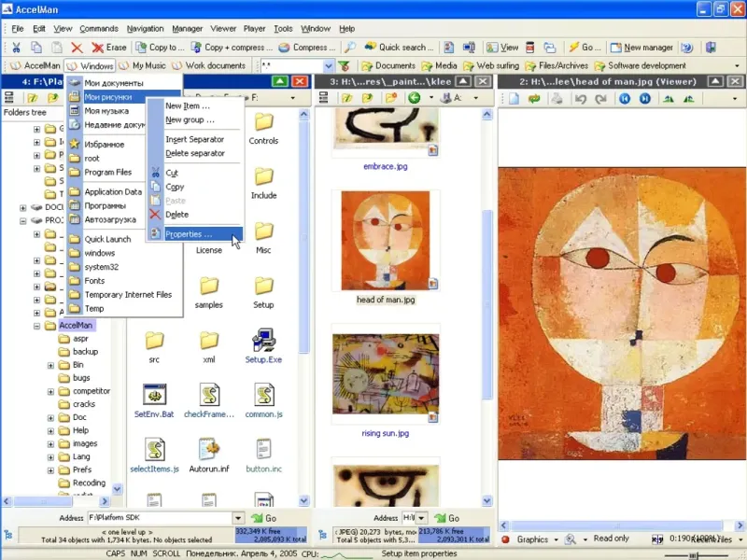The width and height of the screenshot is (747, 560).
Task: Choose New Item ... in context menu
Action: coord(195,105)
